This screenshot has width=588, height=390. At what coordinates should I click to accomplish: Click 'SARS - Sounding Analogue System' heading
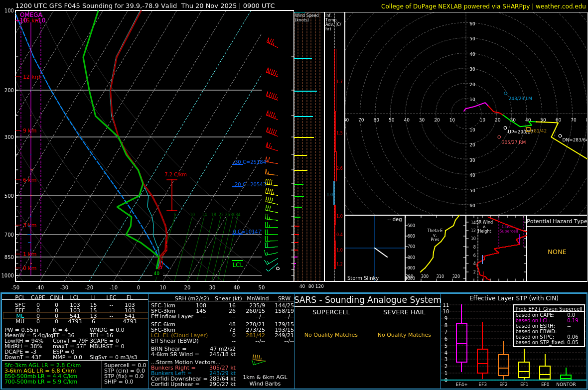pos(368,300)
